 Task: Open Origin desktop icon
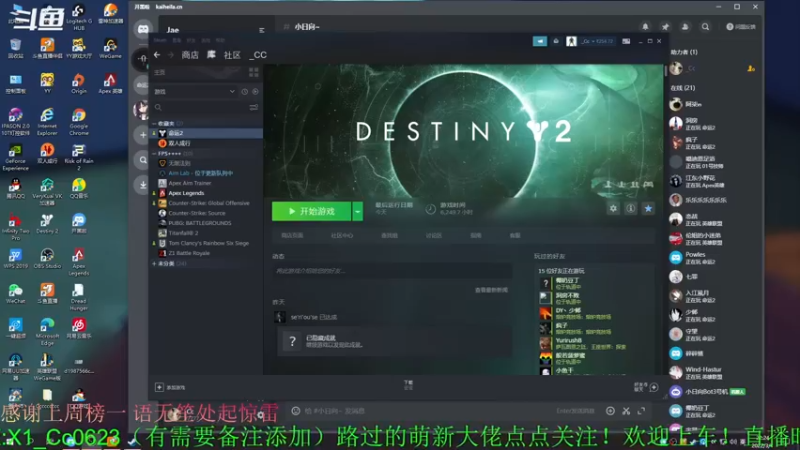pos(79,84)
